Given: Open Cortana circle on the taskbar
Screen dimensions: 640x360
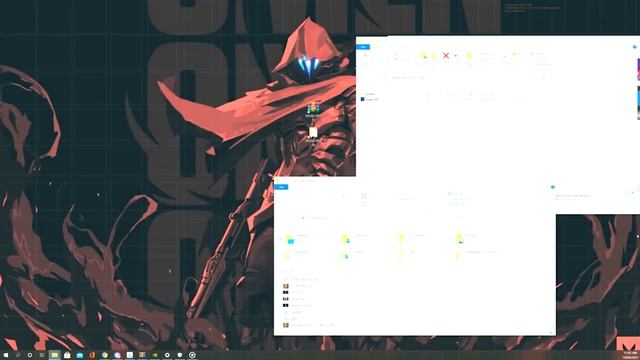Looking at the screenshot, I should pos(30,355).
